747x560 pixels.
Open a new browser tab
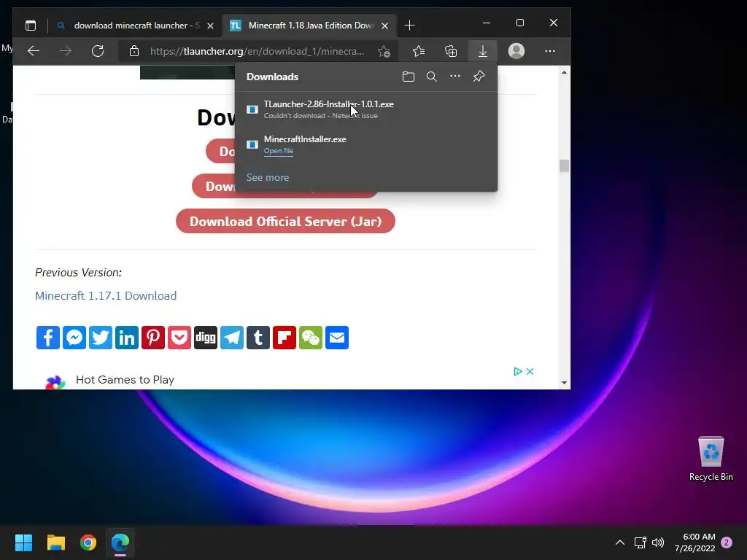409,26
